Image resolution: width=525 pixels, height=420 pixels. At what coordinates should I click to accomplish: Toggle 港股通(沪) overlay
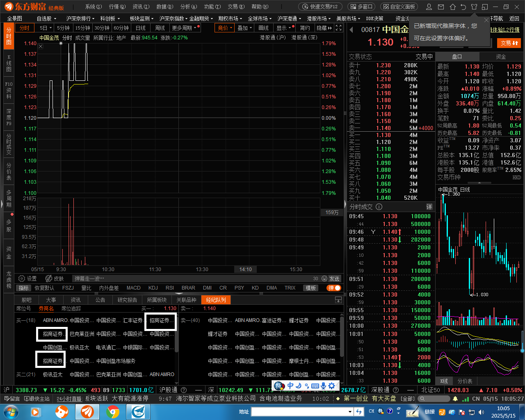click(273, 37)
